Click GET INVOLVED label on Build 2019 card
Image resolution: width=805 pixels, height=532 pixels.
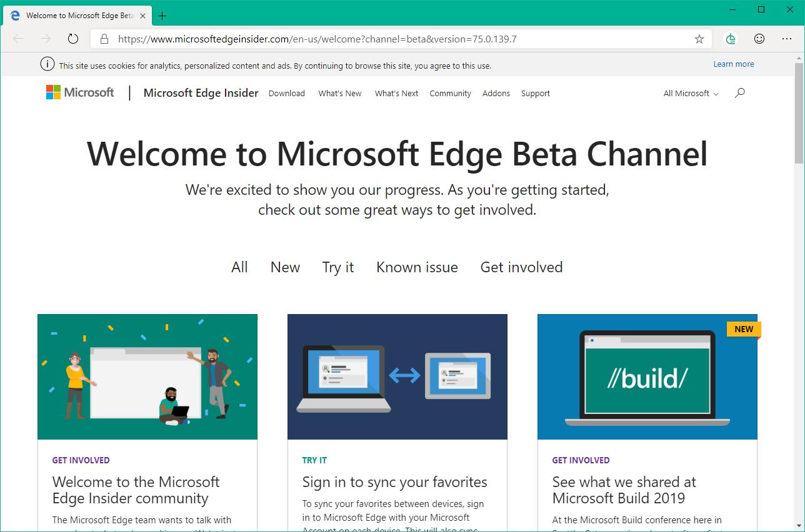pyautogui.click(x=581, y=460)
